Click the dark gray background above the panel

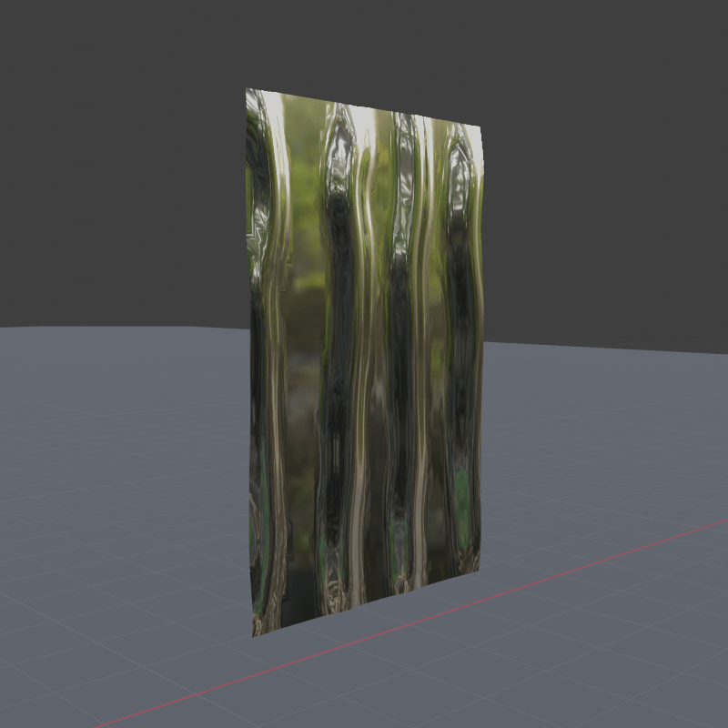[364, 45]
